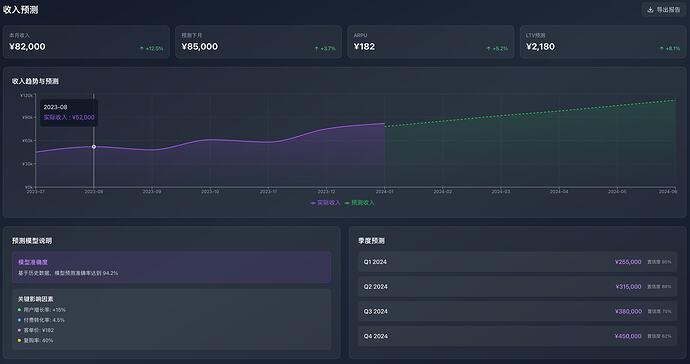Click the tooltip showing 实际收入 ¥52,000
The width and height of the screenshot is (690, 364).
click(x=69, y=113)
